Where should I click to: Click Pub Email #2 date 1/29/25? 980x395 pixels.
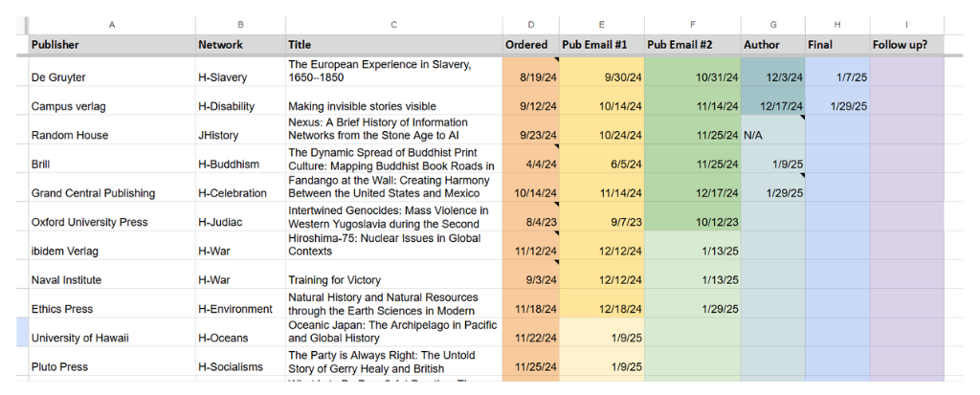coord(693,303)
